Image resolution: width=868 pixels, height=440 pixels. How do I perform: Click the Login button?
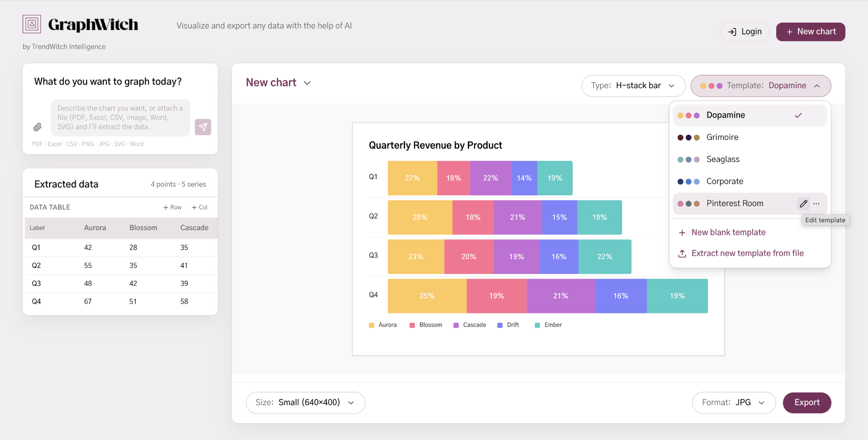745,32
